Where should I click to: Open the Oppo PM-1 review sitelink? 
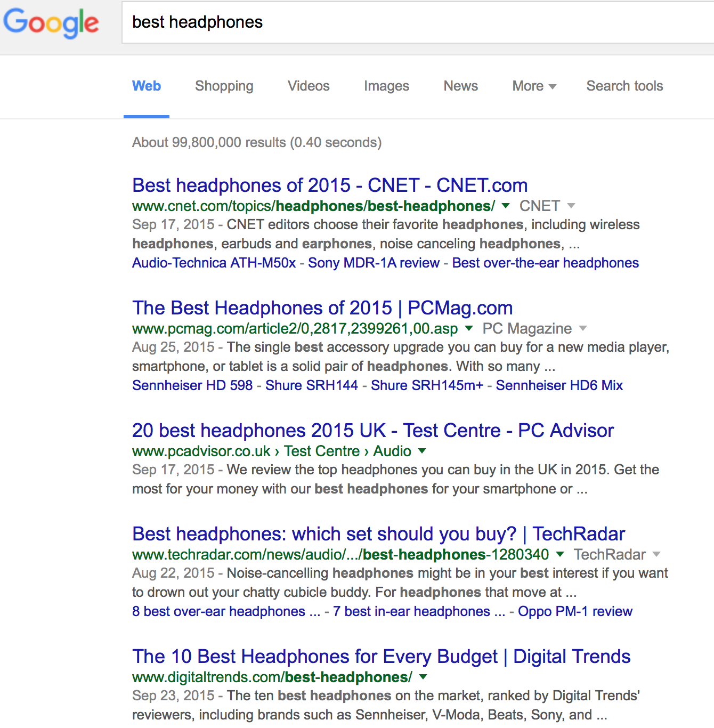[574, 611]
